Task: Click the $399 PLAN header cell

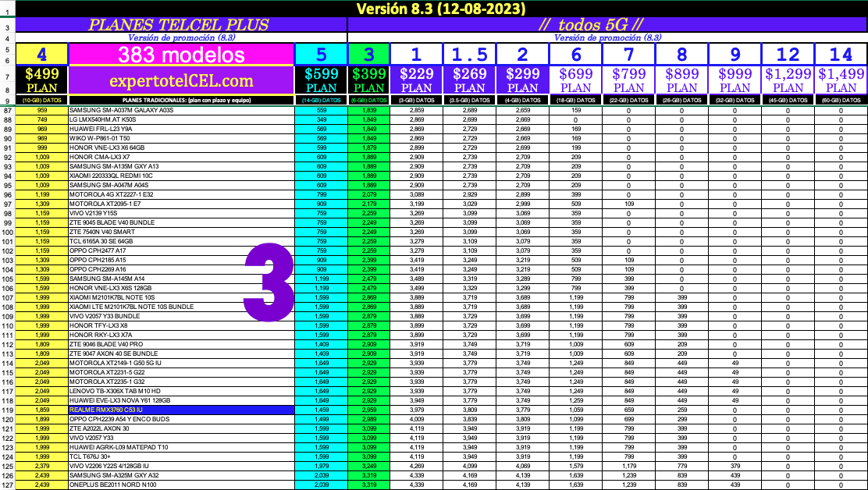Action: click(368, 80)
